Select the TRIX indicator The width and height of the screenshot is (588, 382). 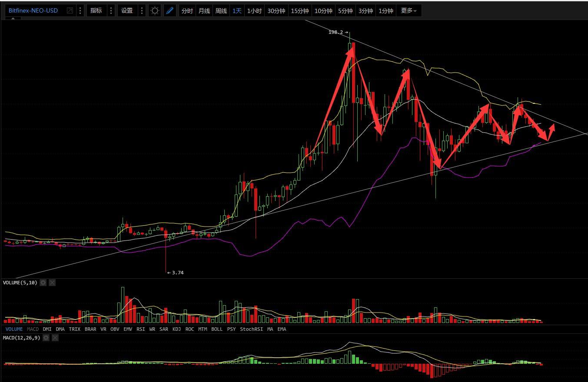click(75, 329)
